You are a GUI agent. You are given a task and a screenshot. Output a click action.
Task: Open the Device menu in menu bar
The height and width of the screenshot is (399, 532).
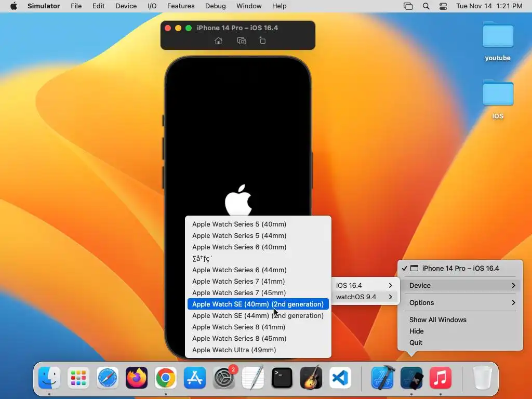[x=126, y=6]
